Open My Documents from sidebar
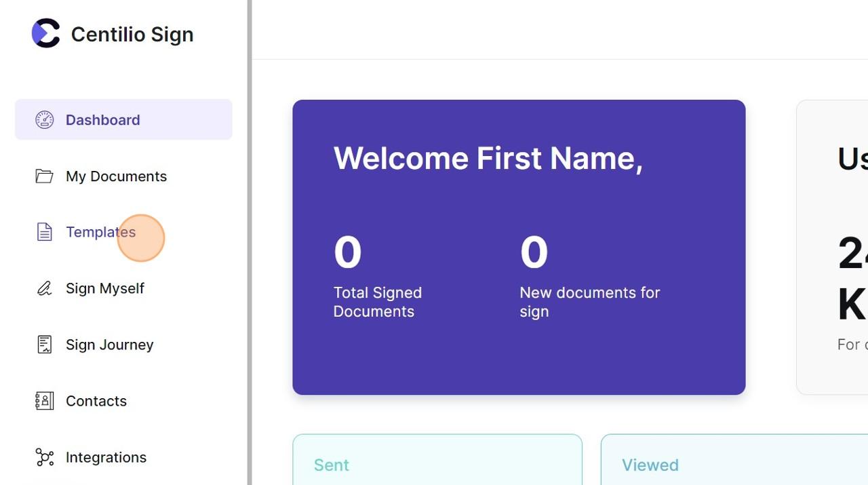 point(116,176)
